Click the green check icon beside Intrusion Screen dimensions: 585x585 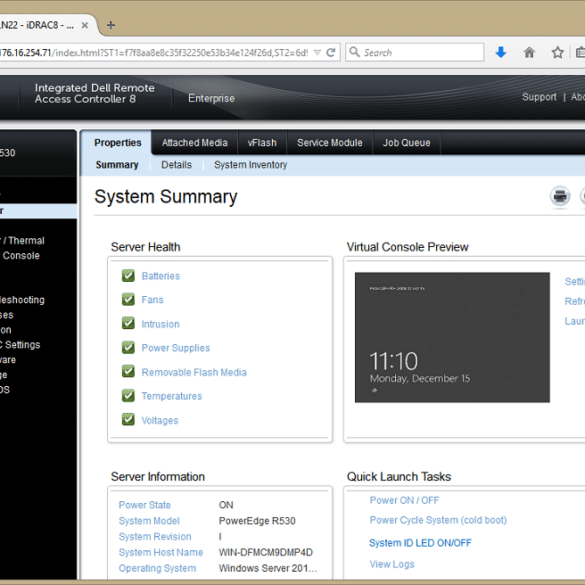pyautogui.click(x=128, y=323)
